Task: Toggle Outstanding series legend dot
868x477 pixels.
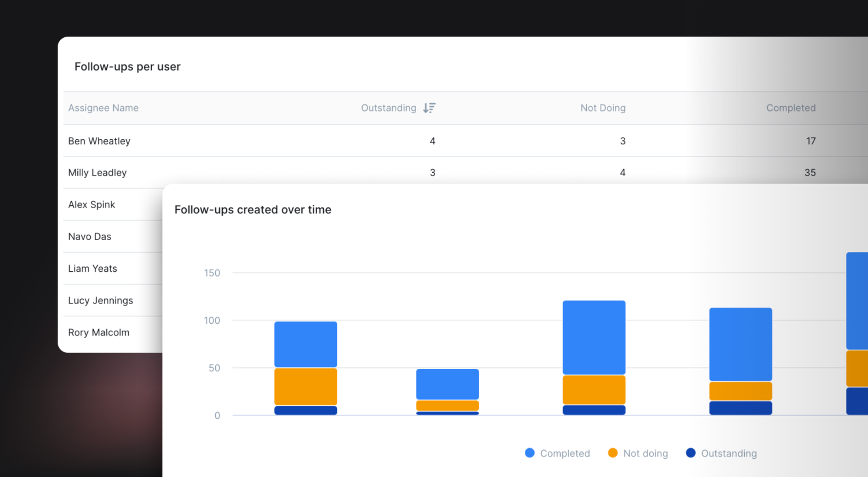Action: [x=690, y=453]
